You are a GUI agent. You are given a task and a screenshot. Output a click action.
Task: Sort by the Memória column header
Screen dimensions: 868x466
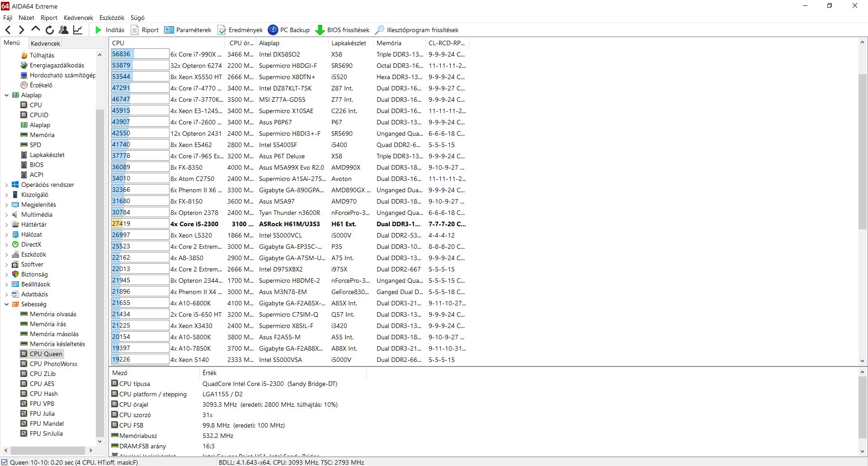(x=399, y=43)
